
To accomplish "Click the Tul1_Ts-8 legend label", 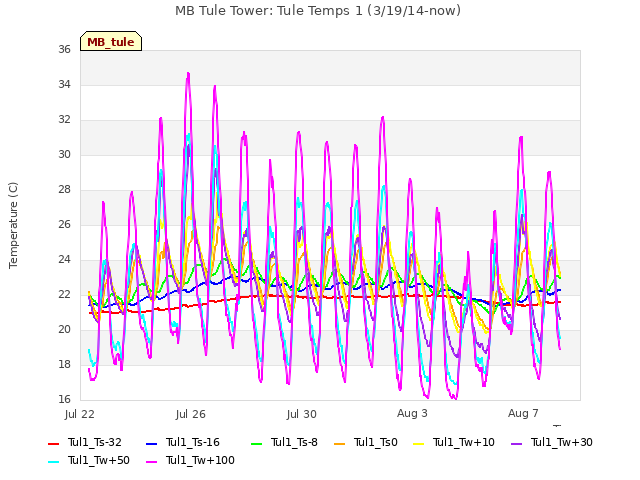I will (x=294, y=442).
